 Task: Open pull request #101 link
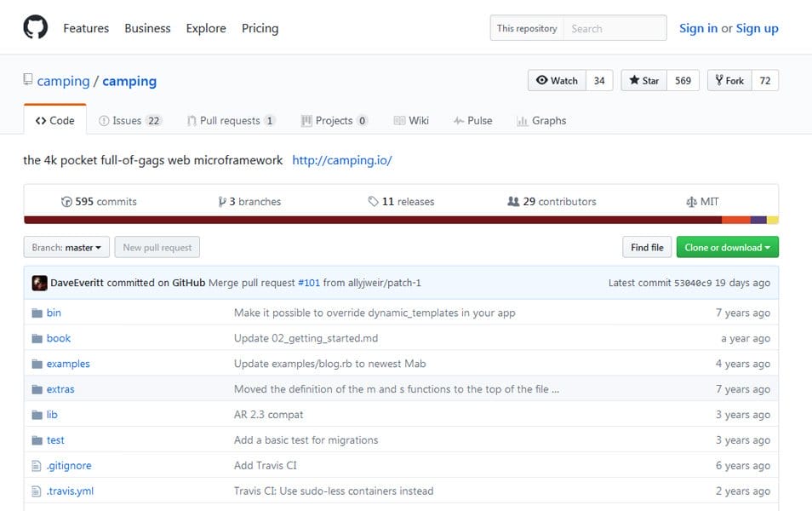pos(309,283)
